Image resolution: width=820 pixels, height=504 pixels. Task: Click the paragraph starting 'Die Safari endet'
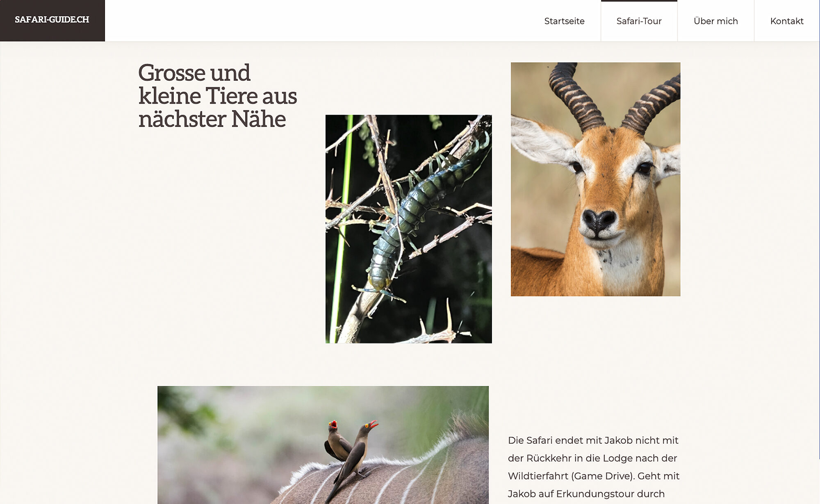(x=594, y=467)
